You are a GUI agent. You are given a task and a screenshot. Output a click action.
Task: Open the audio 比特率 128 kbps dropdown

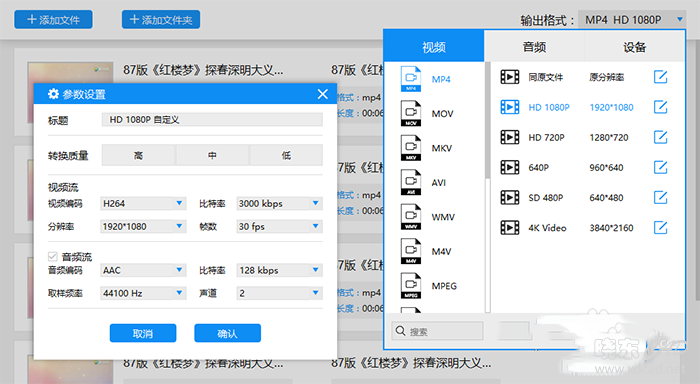(x=279, y=270)
